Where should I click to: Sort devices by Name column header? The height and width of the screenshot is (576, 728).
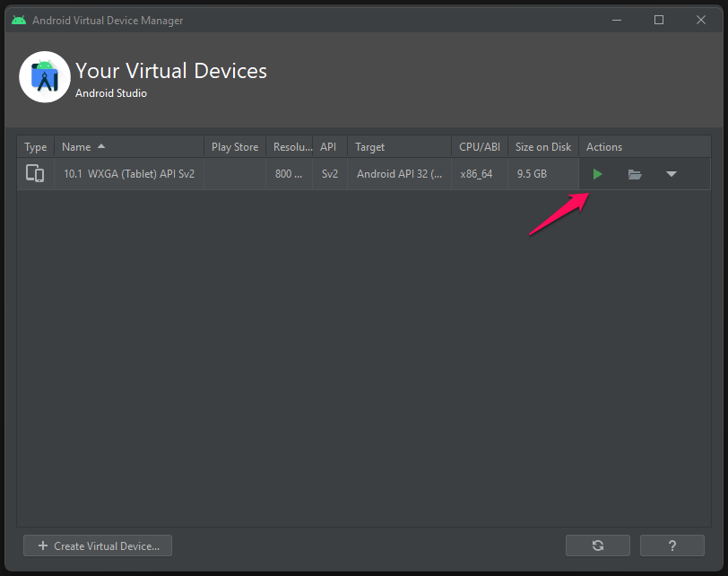coord(129,147)
